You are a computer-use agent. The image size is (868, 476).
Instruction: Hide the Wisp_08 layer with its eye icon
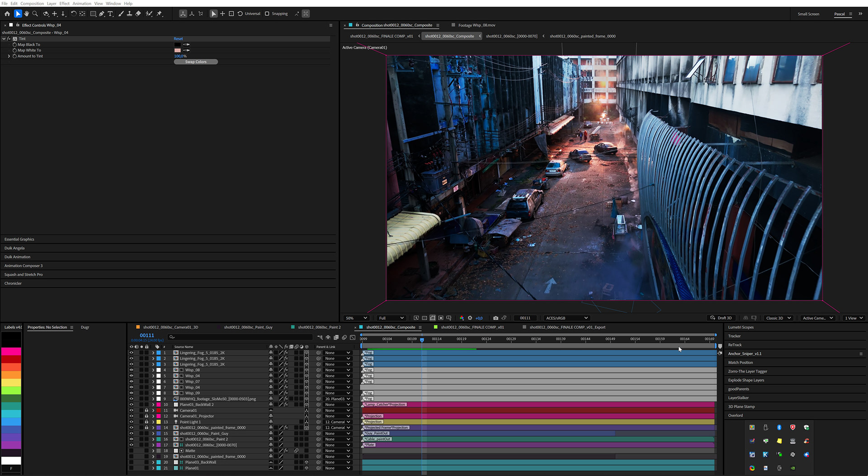pos(132,370)
